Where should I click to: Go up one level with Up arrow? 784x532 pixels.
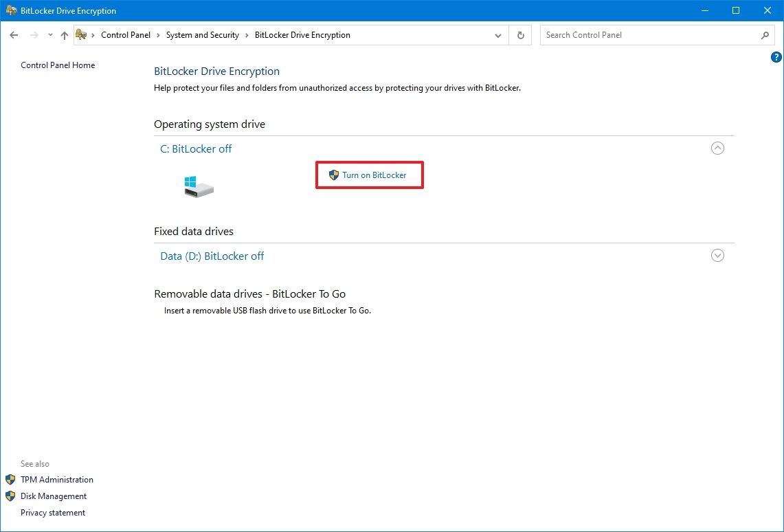click(x=64, y=35)
